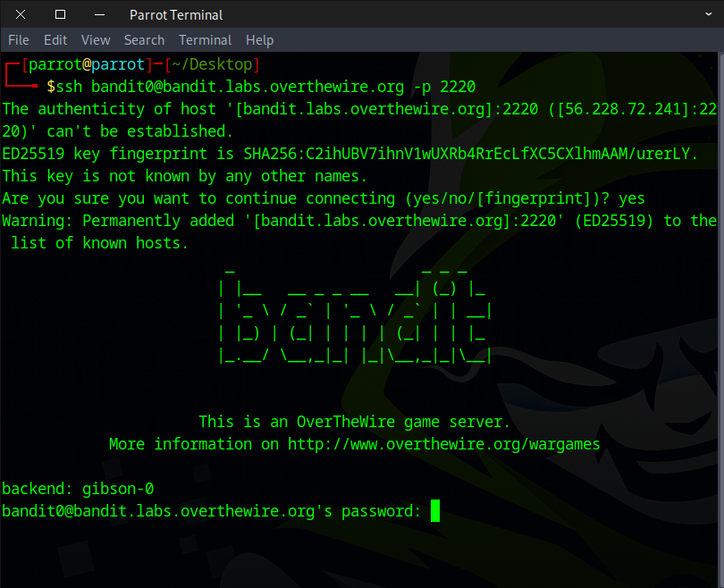
Task: Open the View menu
Action: click(96, 40)
